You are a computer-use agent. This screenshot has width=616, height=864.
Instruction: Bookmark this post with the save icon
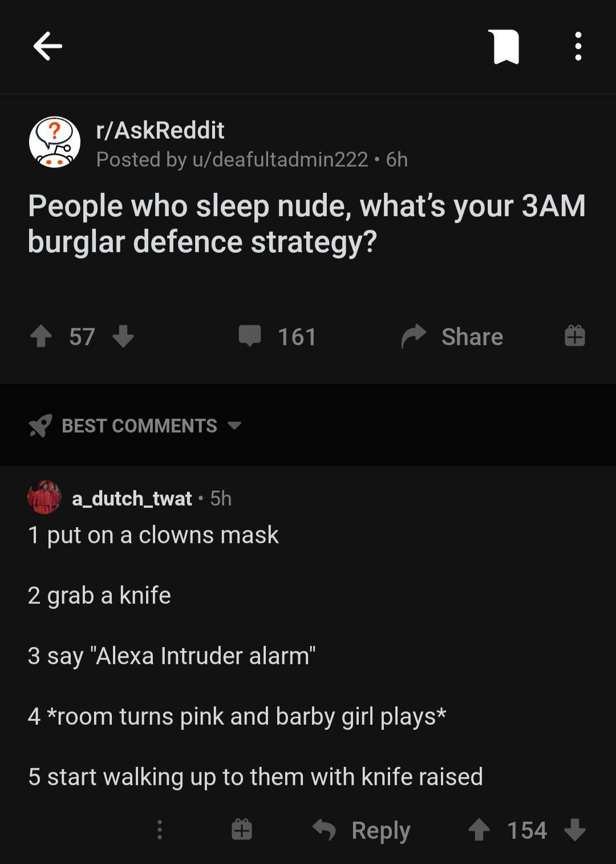coord(504,47)
